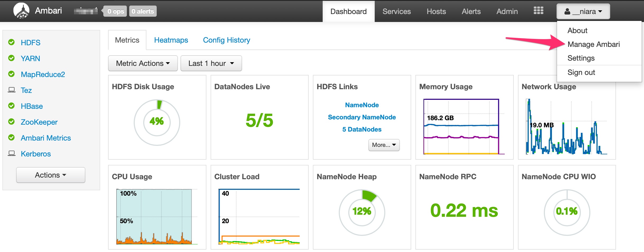This screenshot has width=644, height=252.
Task: Click the Ambari logo icon
Action: pos(21,11)
